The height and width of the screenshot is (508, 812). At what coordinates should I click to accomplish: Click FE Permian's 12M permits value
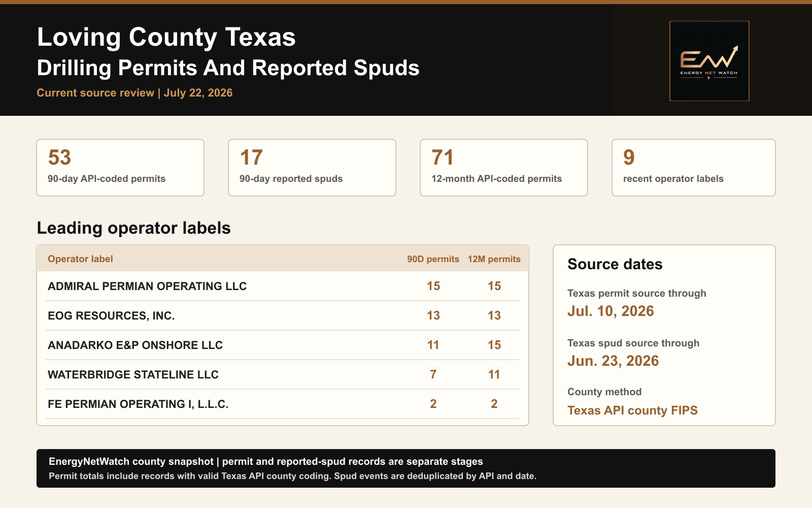click(494, 404)
